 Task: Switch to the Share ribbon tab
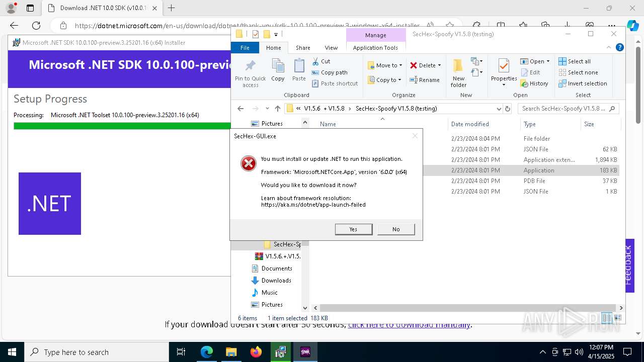point(303,48)
